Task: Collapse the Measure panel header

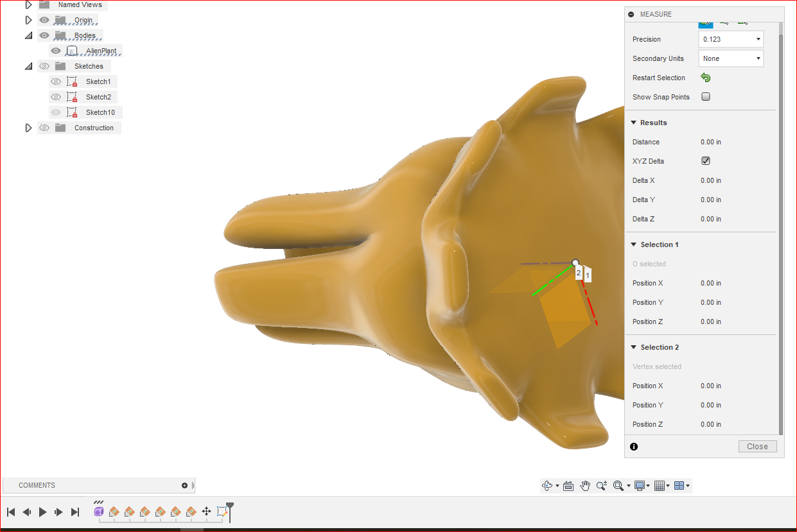Action: [631, 14]
